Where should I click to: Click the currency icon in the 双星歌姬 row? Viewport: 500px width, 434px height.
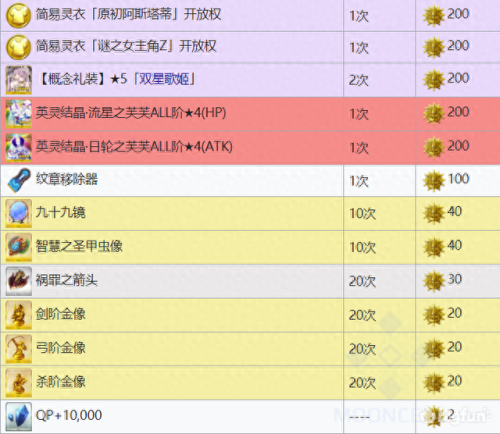[434, 80]
